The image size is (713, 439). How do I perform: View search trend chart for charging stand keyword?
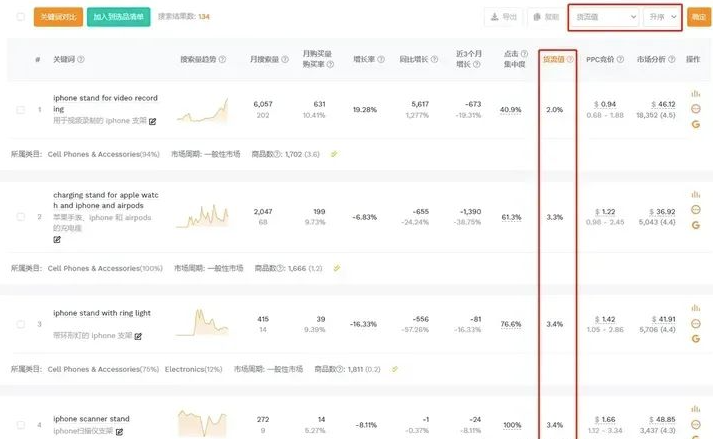point(202,216)
